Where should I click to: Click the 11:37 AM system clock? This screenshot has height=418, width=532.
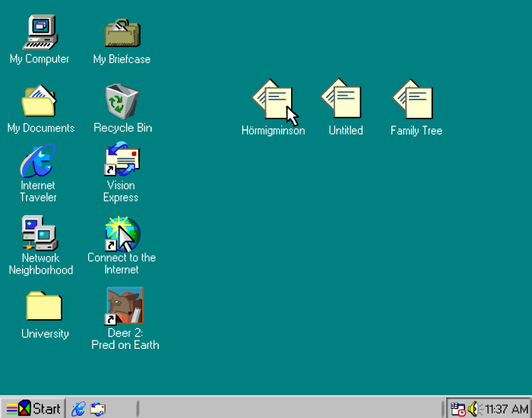click(506, 409)
